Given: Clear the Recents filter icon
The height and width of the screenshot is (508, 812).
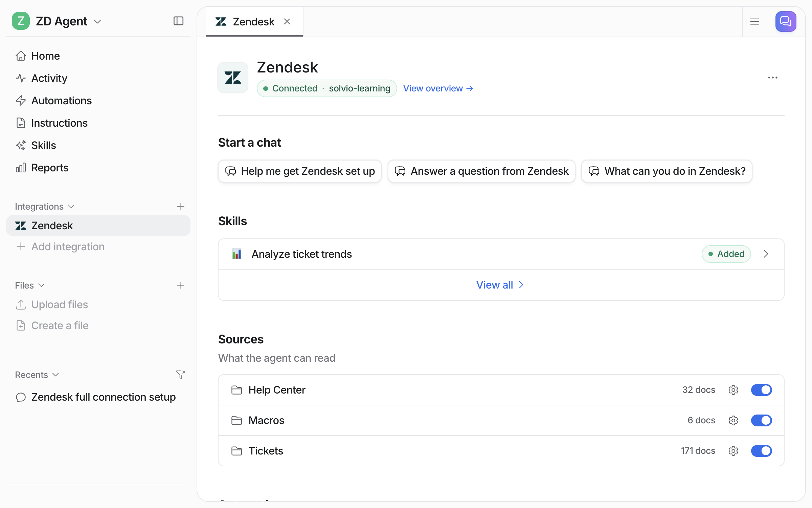Looking at the screenshot, I should click(x=181, y=375).
